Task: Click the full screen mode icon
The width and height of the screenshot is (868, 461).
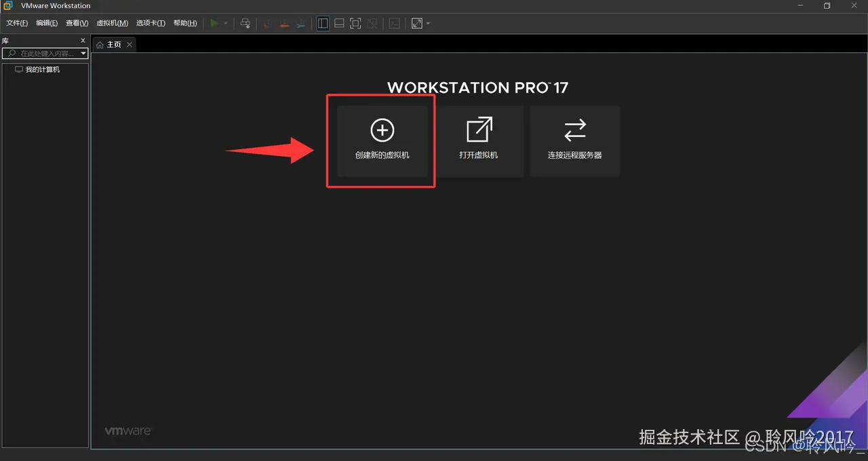Action: (355, 23)
